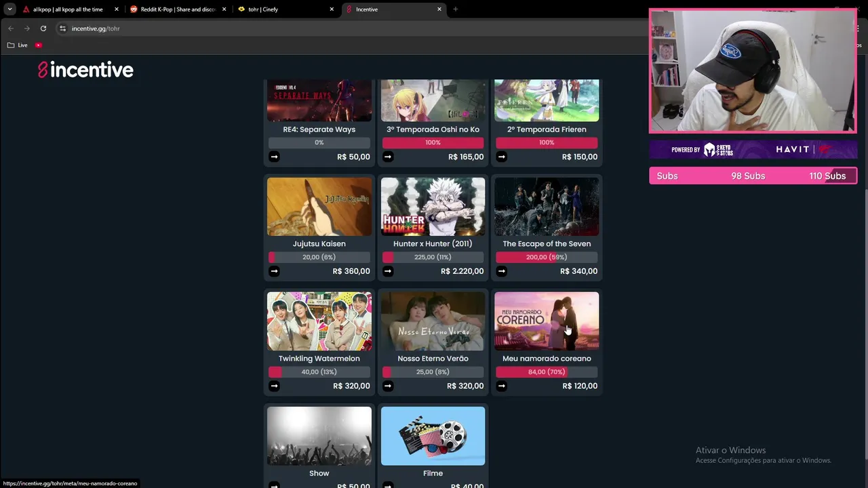Open Twinkling Watermelon thumbnail

coord(319,321)
